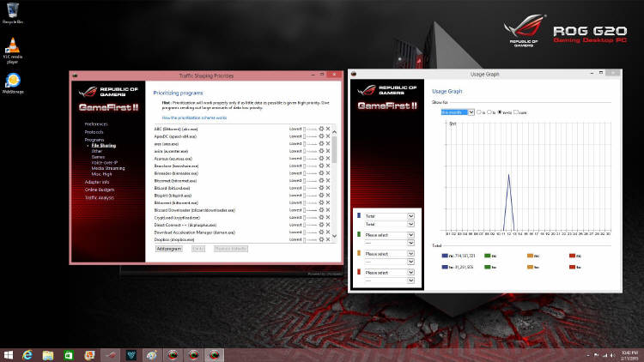This screenshot has height=362, width=644.
Task: Open WebStorage desktop icon
Action: point(13,83)
